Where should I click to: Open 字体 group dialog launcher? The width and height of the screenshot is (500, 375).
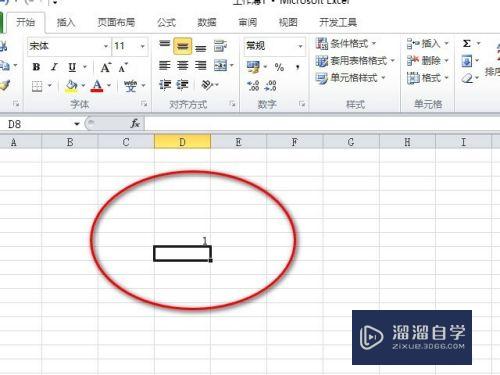[144, 104]
